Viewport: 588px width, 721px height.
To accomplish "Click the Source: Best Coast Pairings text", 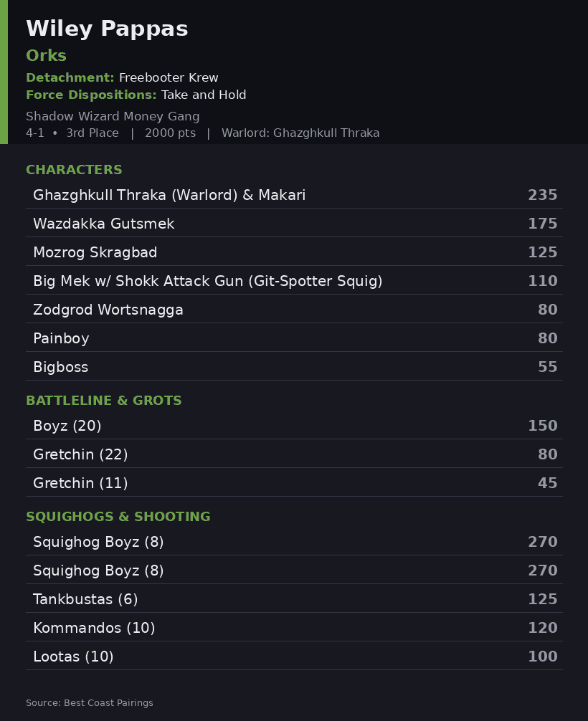I will tap(89, 702).
